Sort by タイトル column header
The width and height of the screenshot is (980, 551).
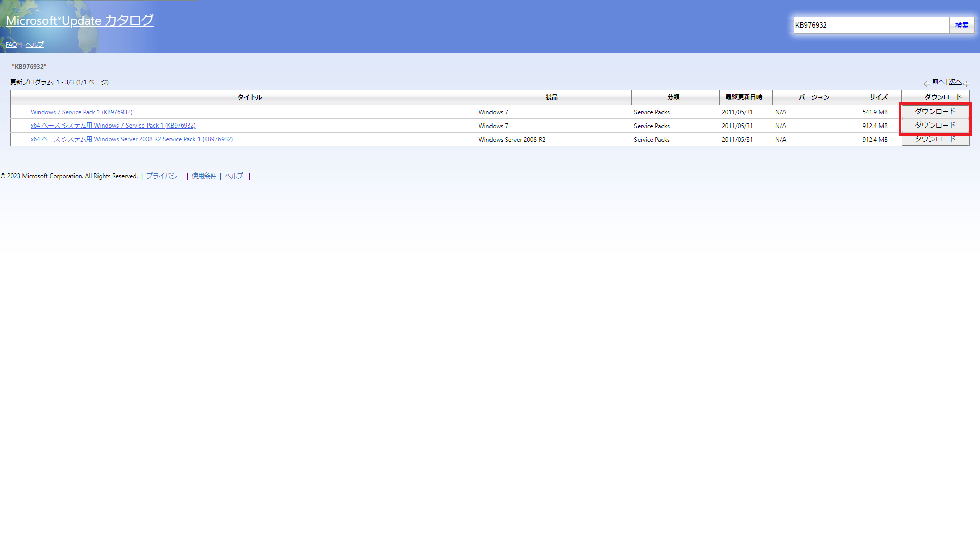(x=250, y=97)
